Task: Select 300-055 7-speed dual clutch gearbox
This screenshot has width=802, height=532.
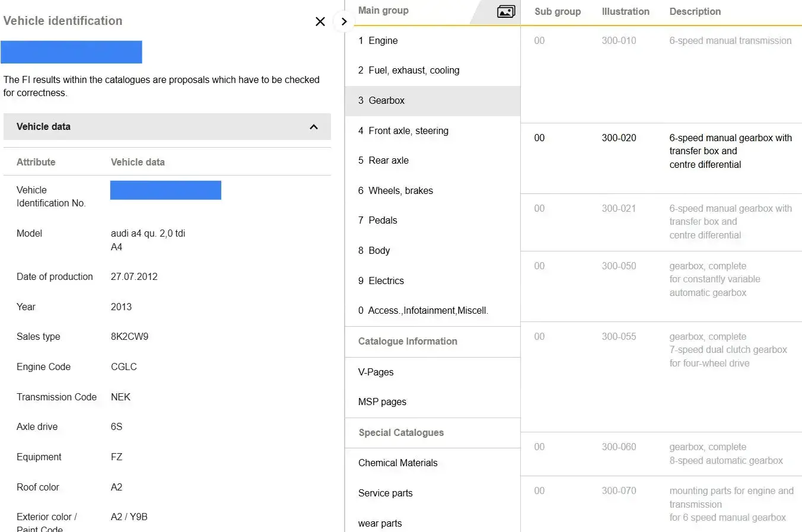Action: [x=661, y=377]
